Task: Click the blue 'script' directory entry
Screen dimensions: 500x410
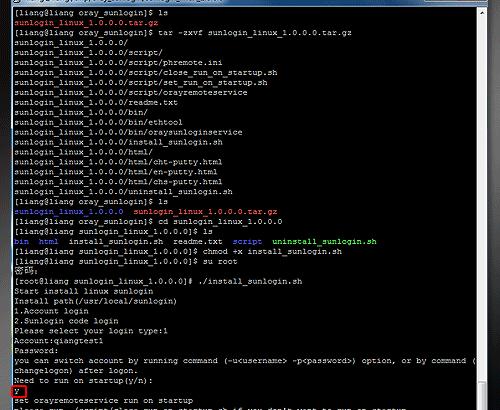Action: 247,242
